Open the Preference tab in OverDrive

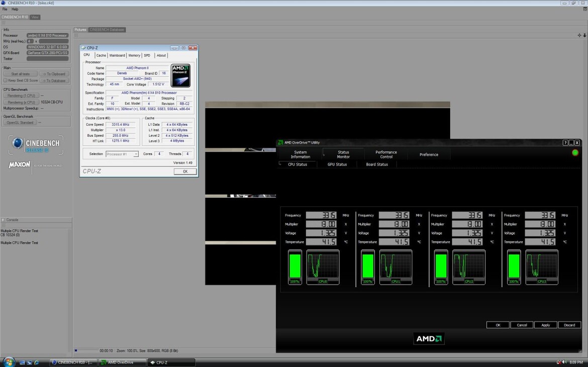[429, 154]
